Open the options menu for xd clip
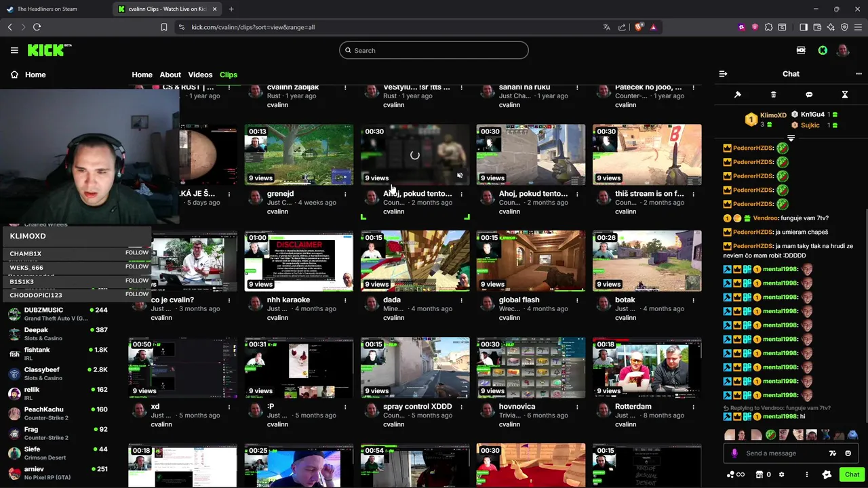This screenshot has height=488, width=868. pyautogui.click(x=229, y=407)
